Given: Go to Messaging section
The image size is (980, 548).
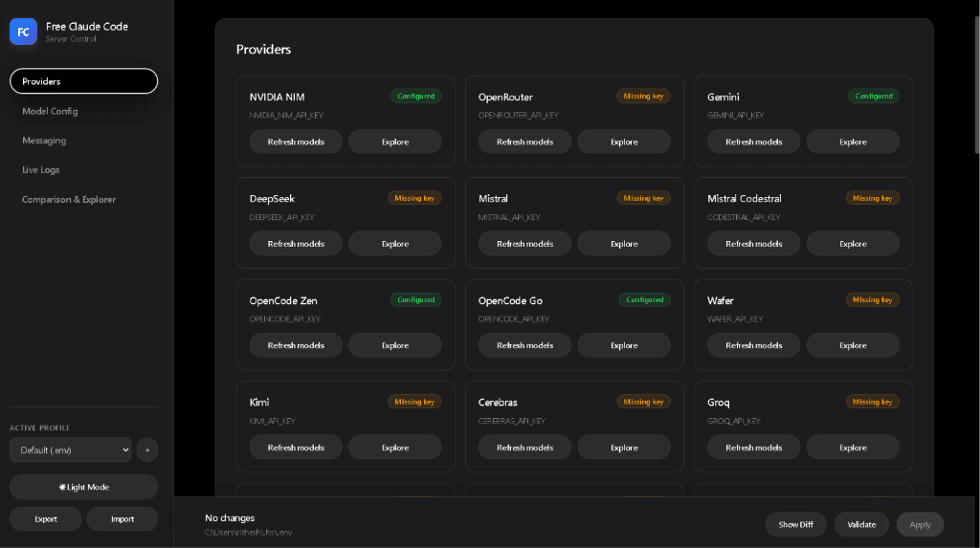Looking at the screenshot, I should pos(44,141).
